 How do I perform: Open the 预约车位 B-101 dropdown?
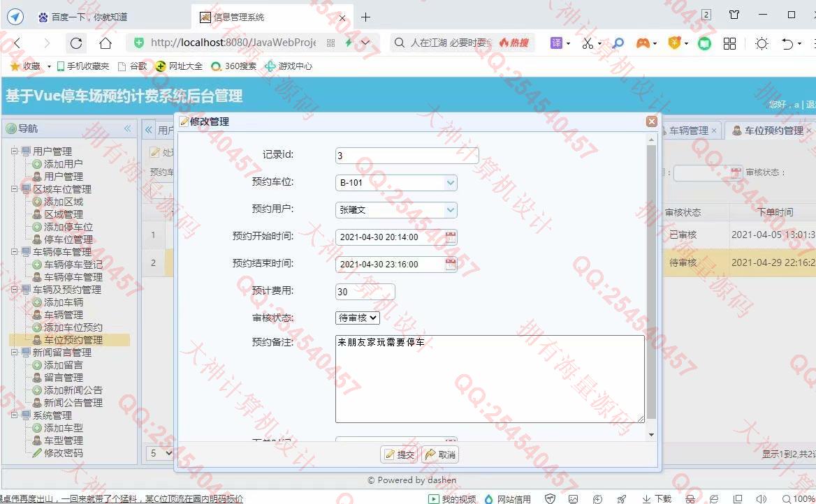click(451, 183)
